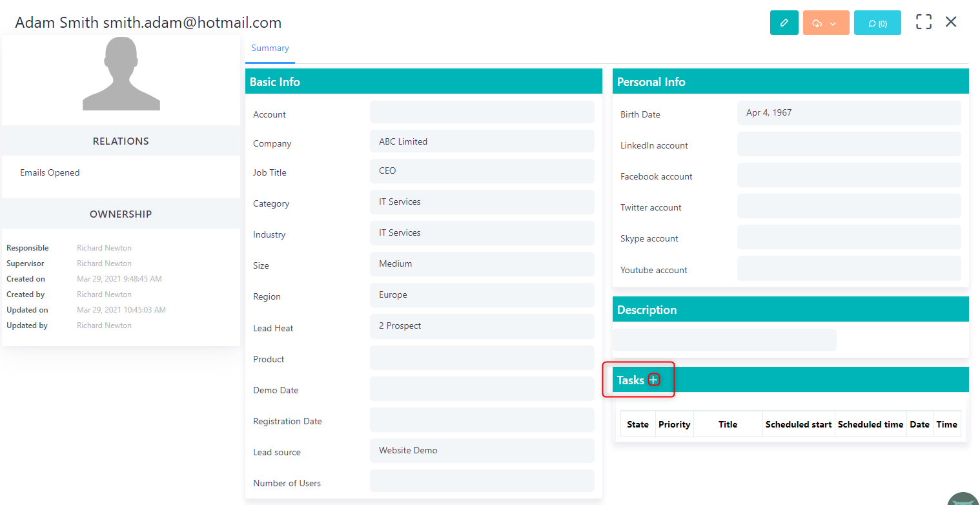Click the Time column header in Tasks
The height and width of the screenshot is (505, 980).
coord(947,424)
